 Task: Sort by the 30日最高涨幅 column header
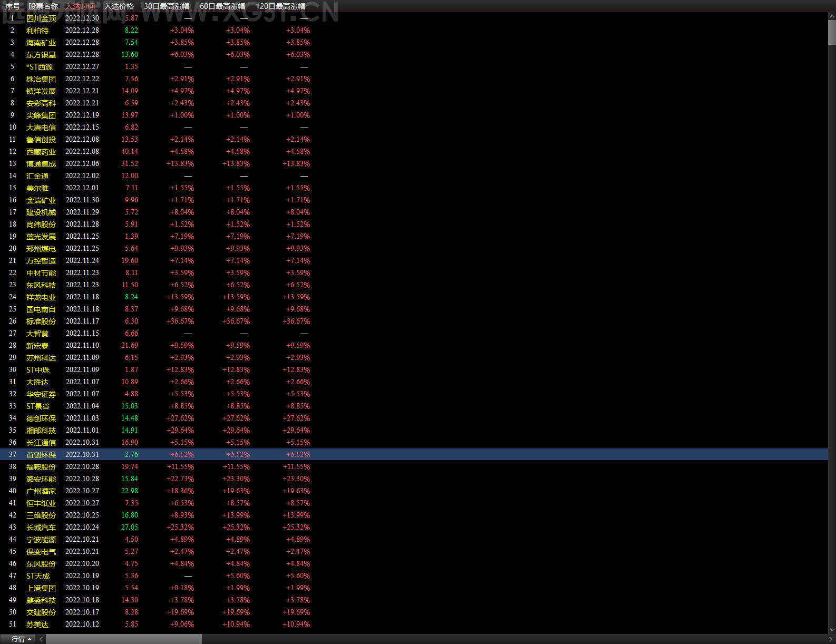coord(167,6)
